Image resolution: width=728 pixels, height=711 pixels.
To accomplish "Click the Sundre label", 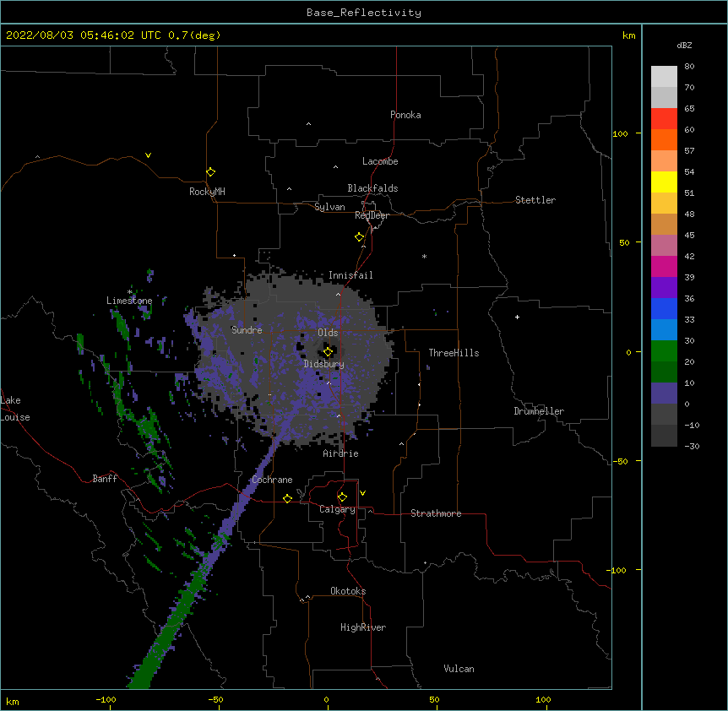I will 247,330.
